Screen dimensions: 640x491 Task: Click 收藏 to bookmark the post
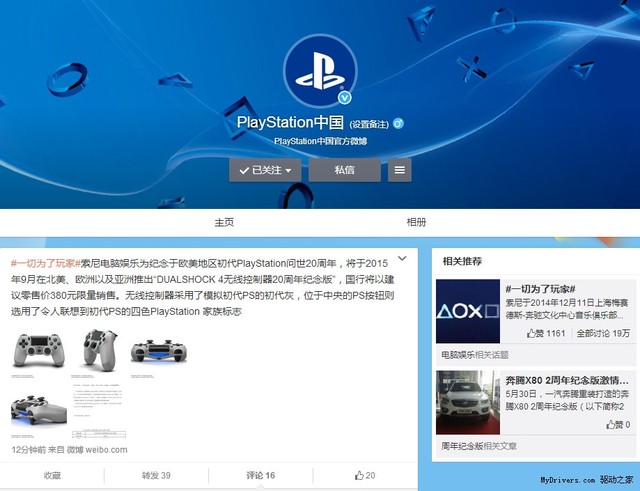click(x=52, y=475)
